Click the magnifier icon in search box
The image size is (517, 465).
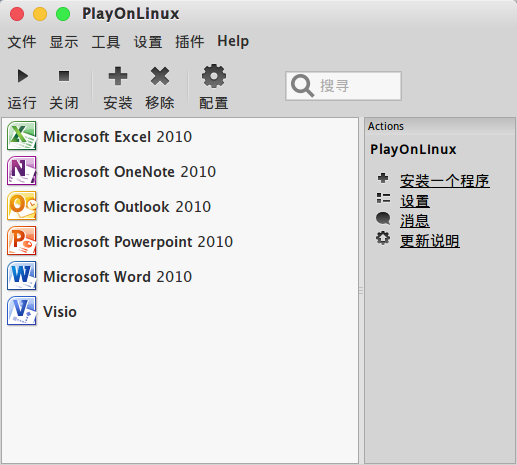click(302, 86)
